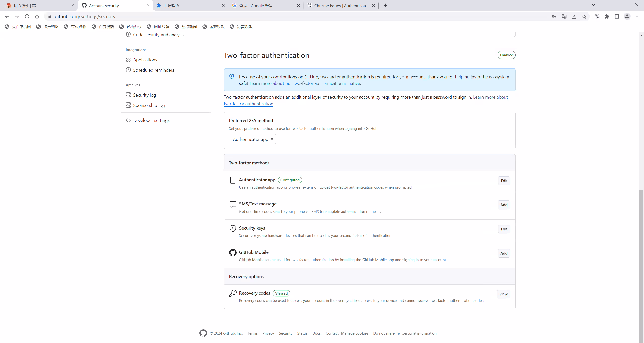Click the GitHub logo in the footer
The width and height of the screenshot is (644, 343).
(x=203, y=333)
